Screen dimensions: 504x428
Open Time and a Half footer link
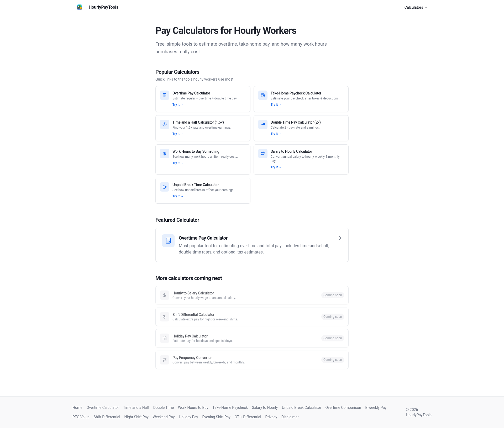point(136,408)
